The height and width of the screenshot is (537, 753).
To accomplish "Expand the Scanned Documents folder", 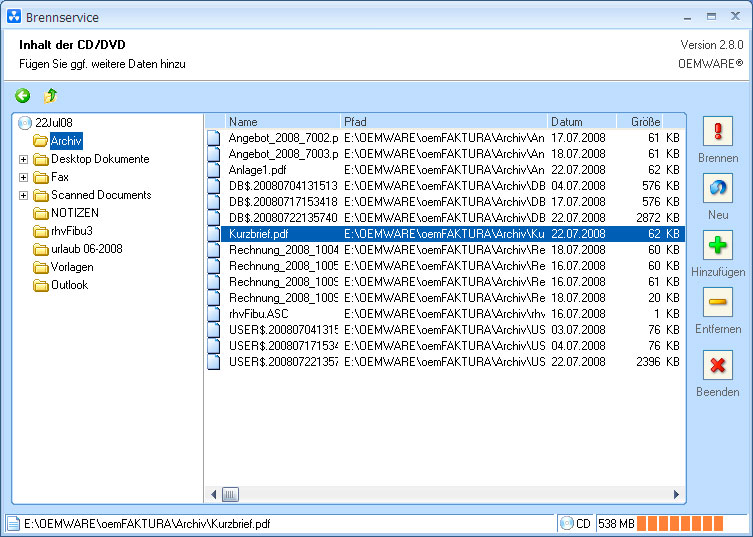I will pyautogui.click(x=24, y=195).
